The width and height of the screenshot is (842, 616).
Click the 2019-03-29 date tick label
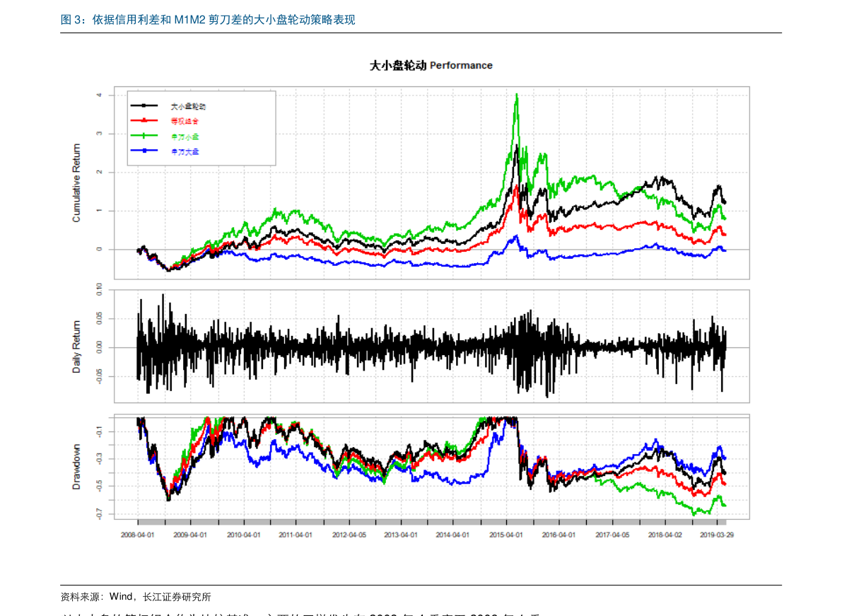[x=717, y=535]
